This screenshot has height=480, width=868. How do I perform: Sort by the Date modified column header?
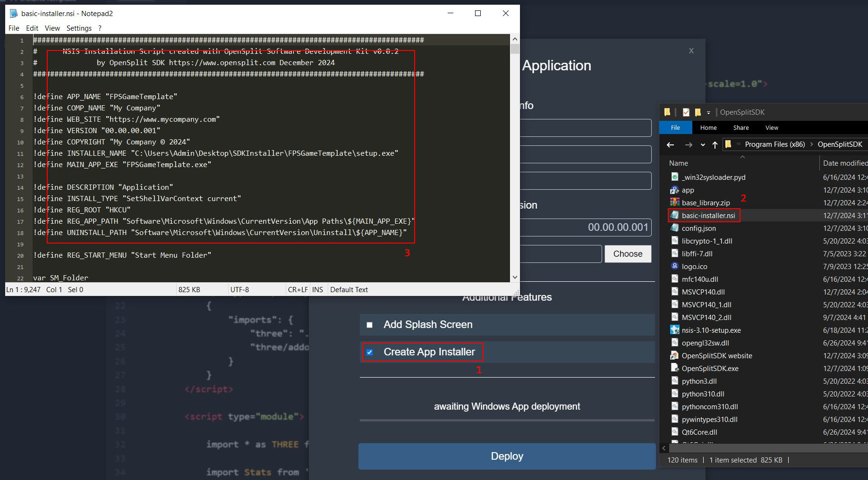pos(845,163)
